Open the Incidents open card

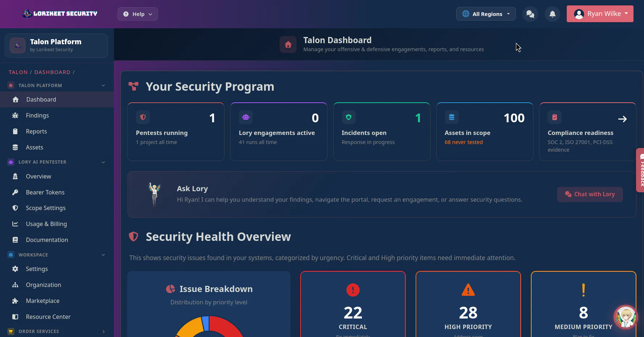[382, 132]
